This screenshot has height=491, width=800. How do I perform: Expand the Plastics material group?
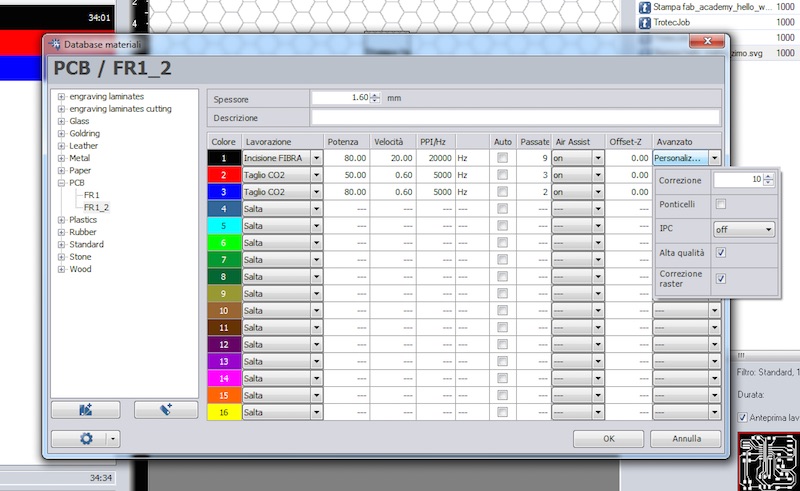point(61,220)
